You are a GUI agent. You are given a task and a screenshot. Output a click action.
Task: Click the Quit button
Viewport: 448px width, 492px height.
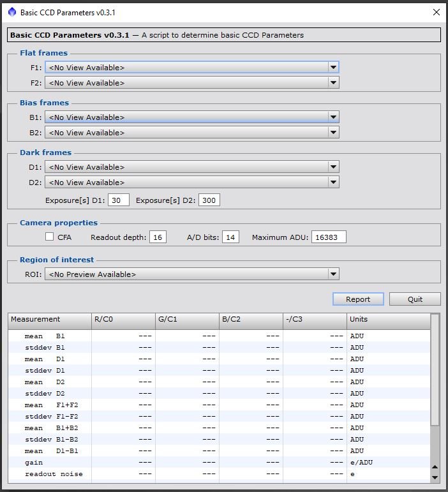(x=415, y=299)
